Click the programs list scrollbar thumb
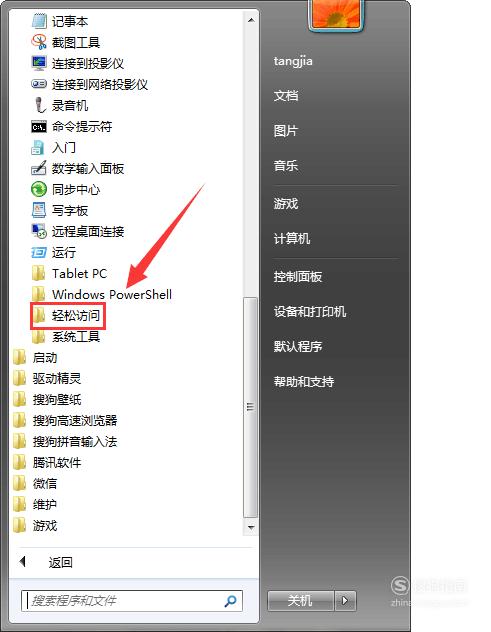Viewport: 491px width, 632px height. 250,407
